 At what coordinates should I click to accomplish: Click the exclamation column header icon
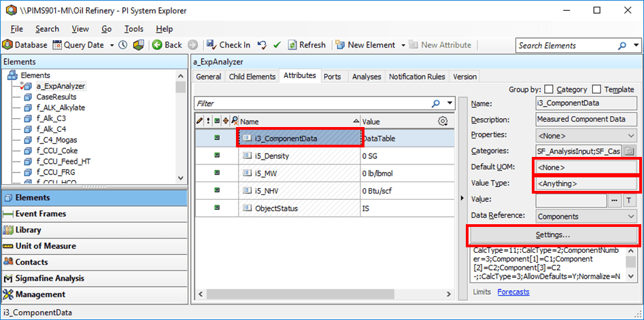(x=208, y=121)
